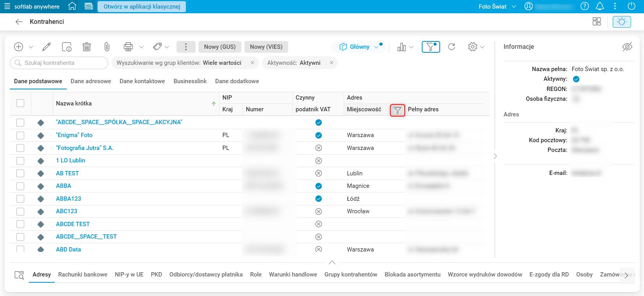
Task: Open attachments paperclip icon
Action: point(107,47)
